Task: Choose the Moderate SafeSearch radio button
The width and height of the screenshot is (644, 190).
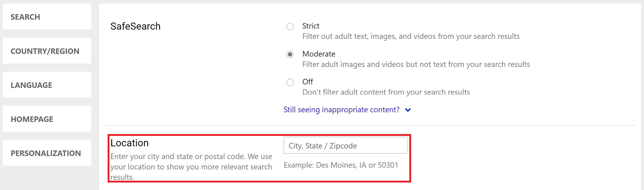Action: click(290, 54)
